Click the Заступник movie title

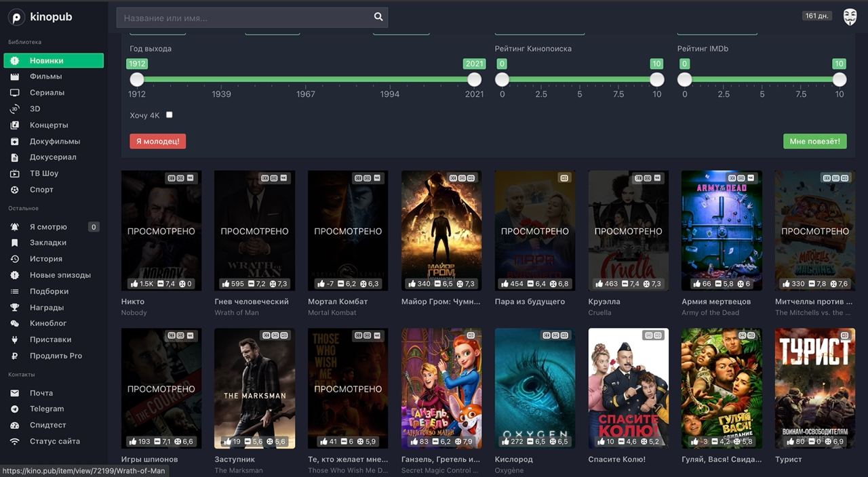pyautogui.click(x=235, y=459)
